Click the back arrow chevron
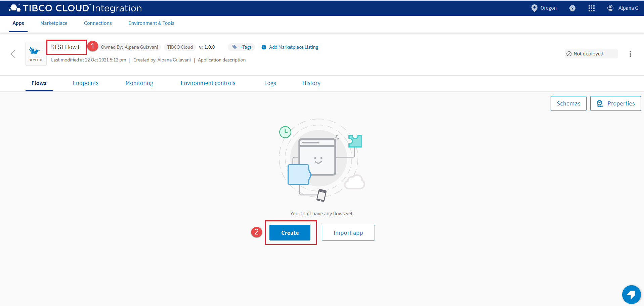This screenshot has height=306, width=644. (13, 54)
